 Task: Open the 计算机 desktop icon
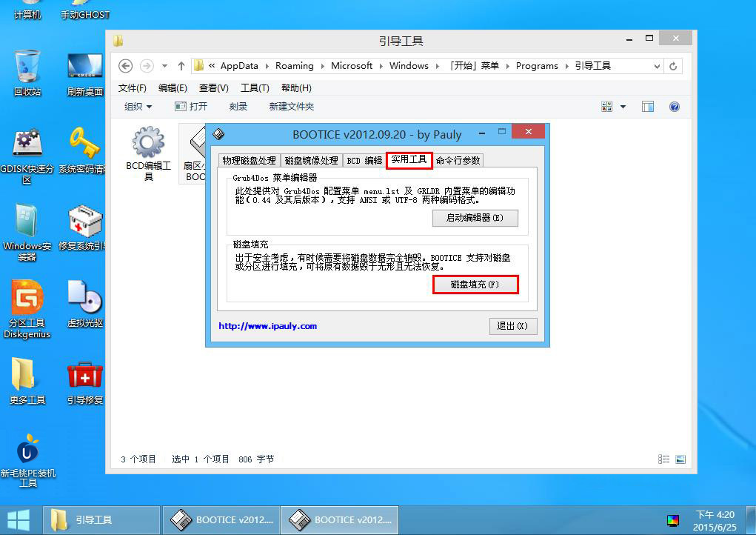pyautogui.click(x=27, y=10)
